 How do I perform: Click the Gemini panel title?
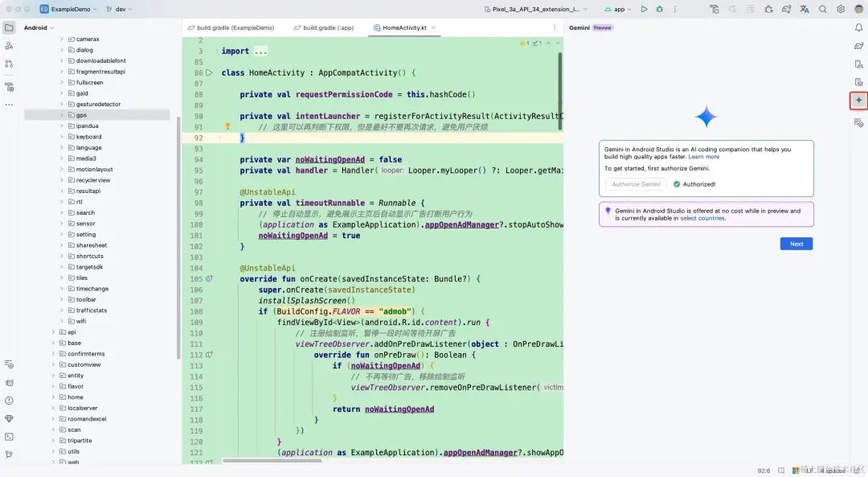579,27
